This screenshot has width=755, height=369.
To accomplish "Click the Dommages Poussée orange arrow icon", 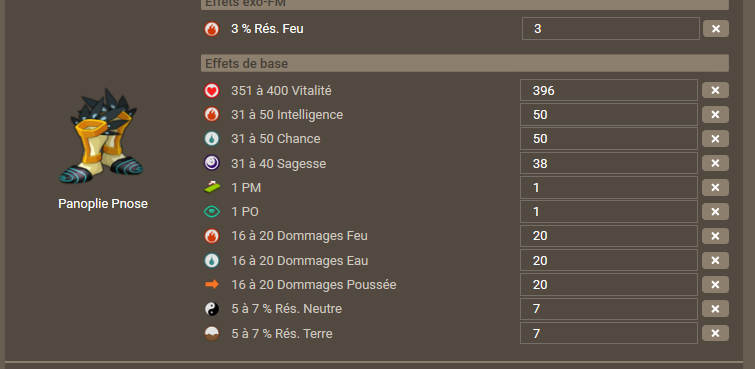I will (x=211, y=285).
